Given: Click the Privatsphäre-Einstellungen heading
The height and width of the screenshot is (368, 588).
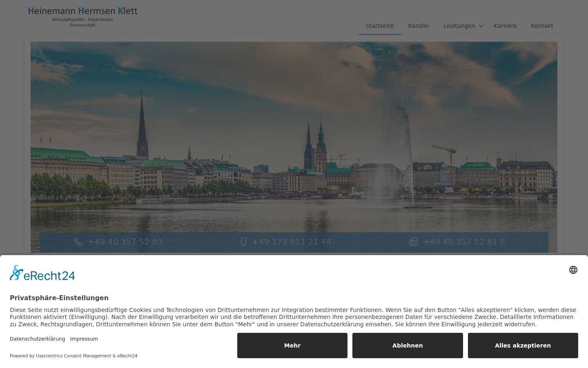Looking at the screenshot, I should 59,298.
